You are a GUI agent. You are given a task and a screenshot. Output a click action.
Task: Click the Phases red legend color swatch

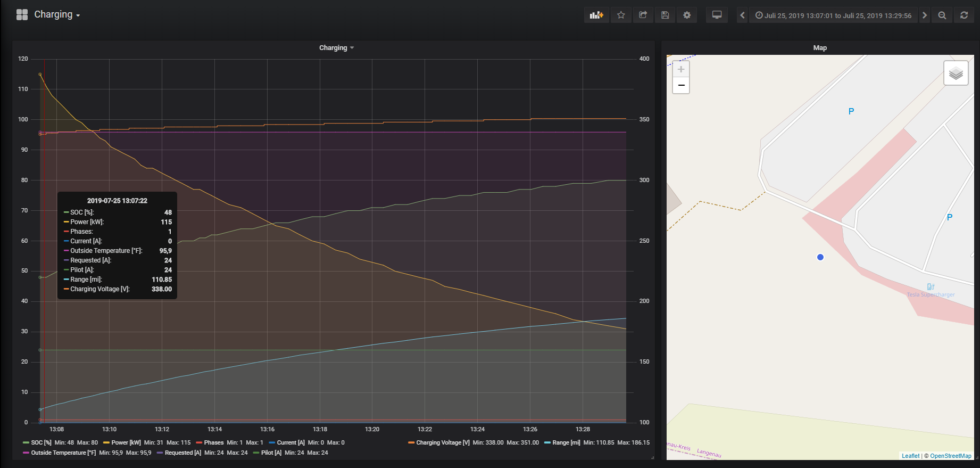pos(199,442)
